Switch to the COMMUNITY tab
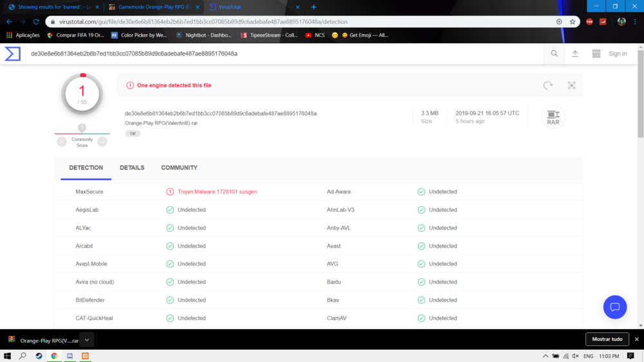The height and width of the screenshot is (362, 644). point(179,167)
